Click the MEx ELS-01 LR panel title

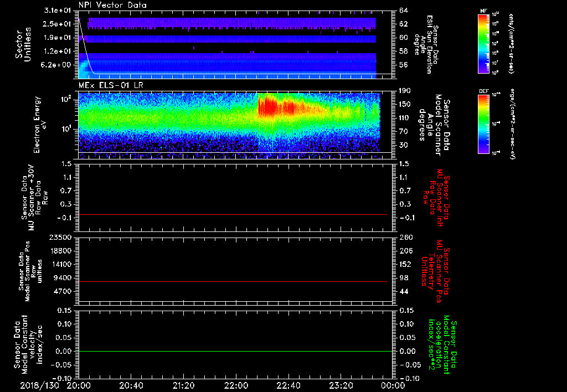click(110, 85)
